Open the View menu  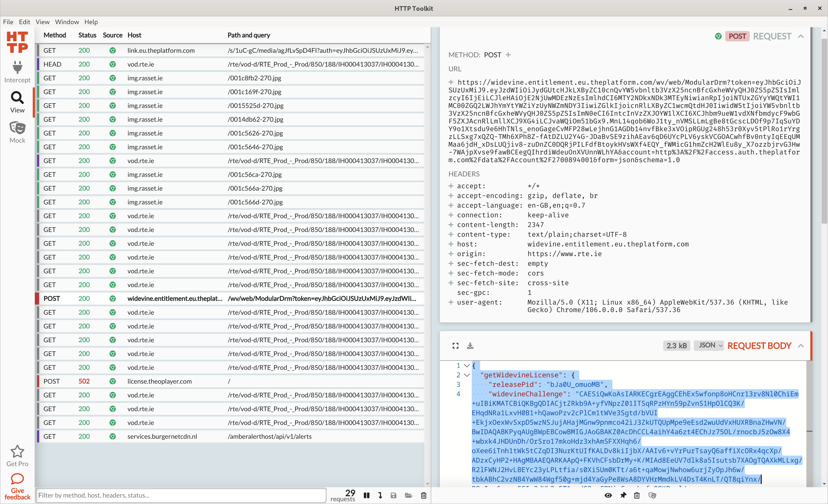click(x=42, y=22)
